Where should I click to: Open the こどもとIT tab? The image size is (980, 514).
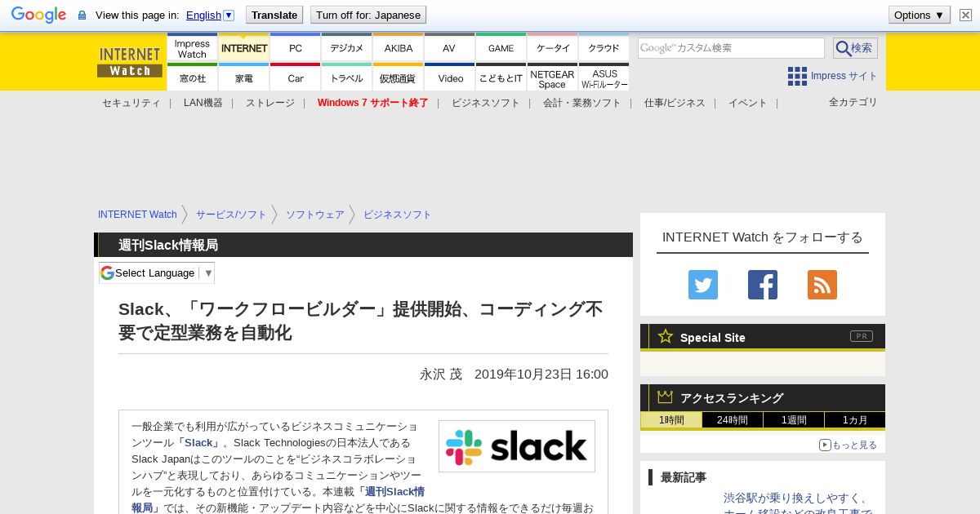pos(501,78)
